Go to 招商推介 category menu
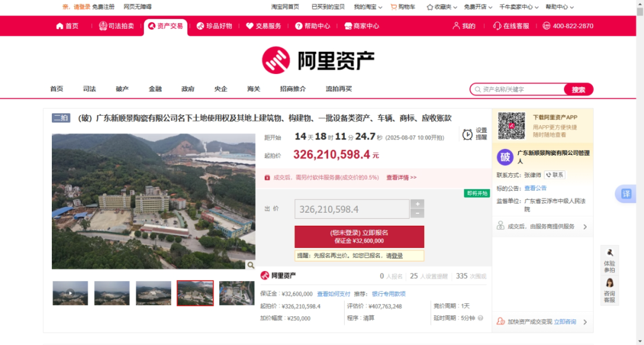The width and height of the screenshot is (644, 345). click(x=293, y=89)
